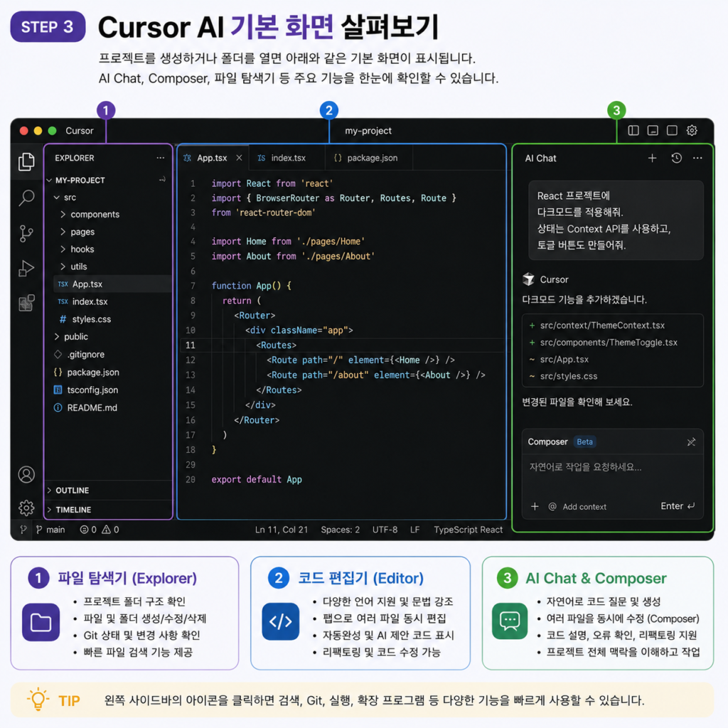Screen dimensions: 728x728
Task: Open Run and Debug icon in activity bar
Action: point(26,268)
